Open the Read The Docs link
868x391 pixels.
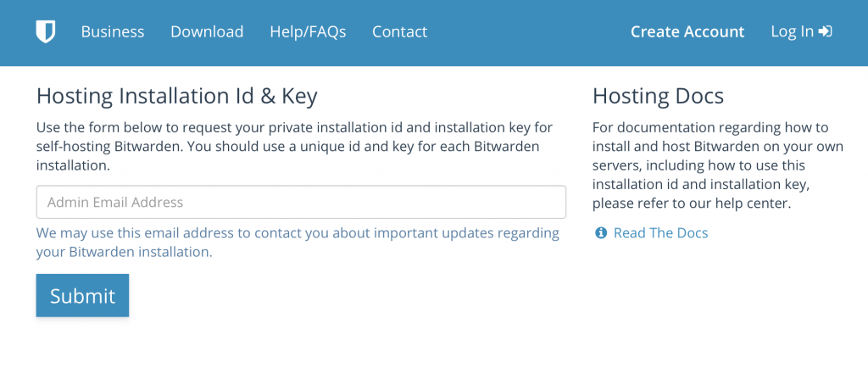click(661, 233)
